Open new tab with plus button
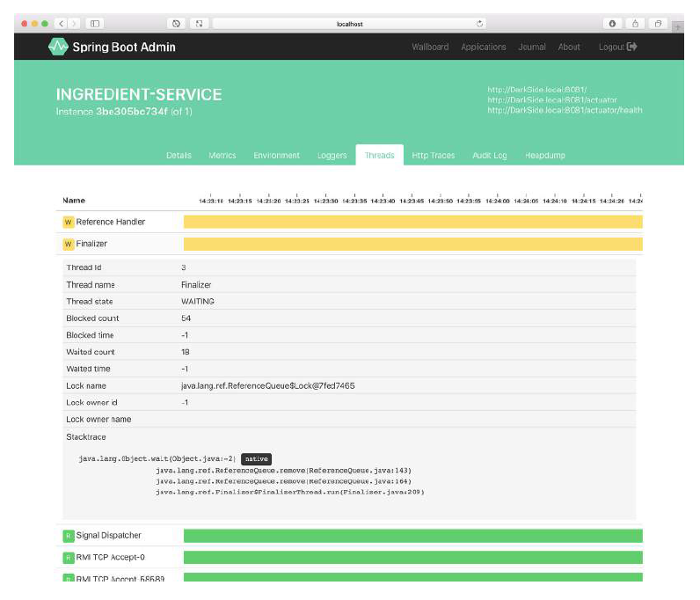700x600 pixels. click(x=678, y=26)
